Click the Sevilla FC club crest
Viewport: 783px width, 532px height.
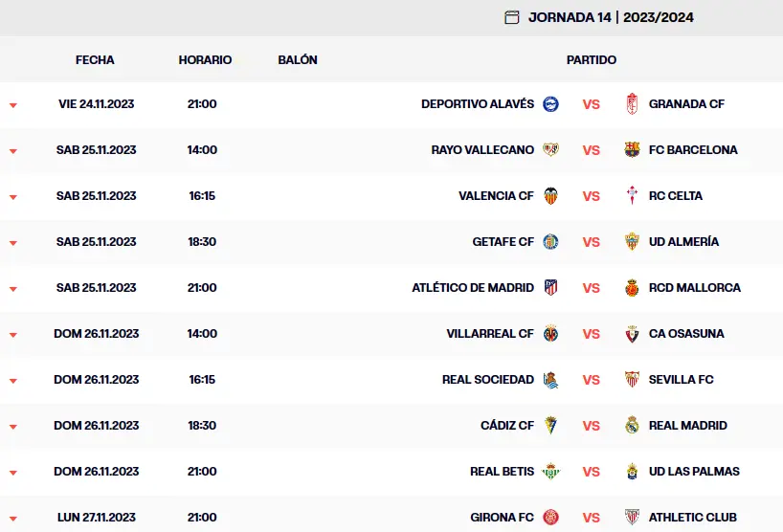pyautogui.click(x=632, y=379)
